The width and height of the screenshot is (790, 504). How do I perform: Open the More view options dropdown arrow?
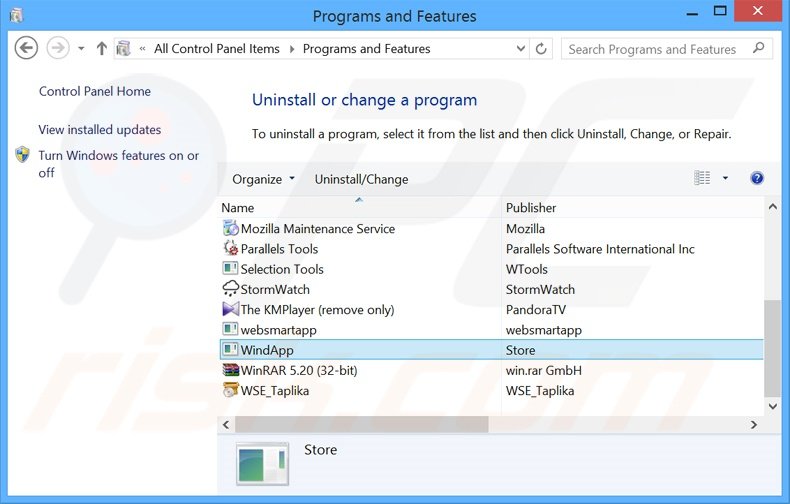(725, 178)
